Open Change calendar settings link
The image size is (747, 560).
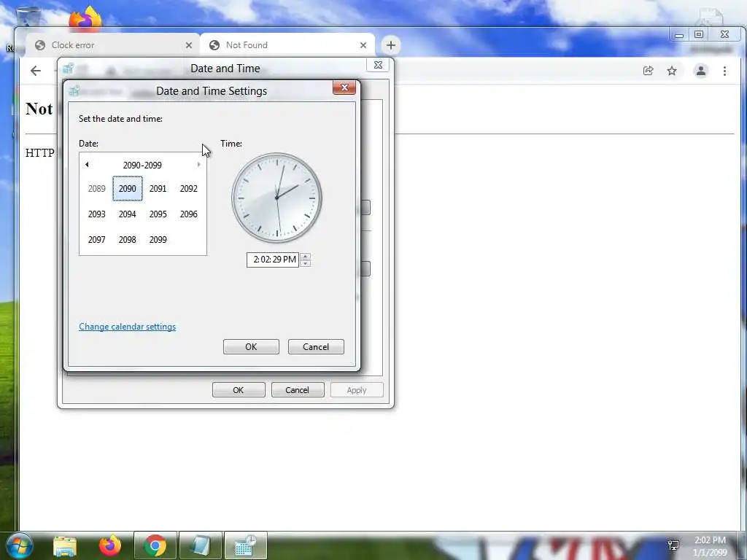click(x=127, y=327)
